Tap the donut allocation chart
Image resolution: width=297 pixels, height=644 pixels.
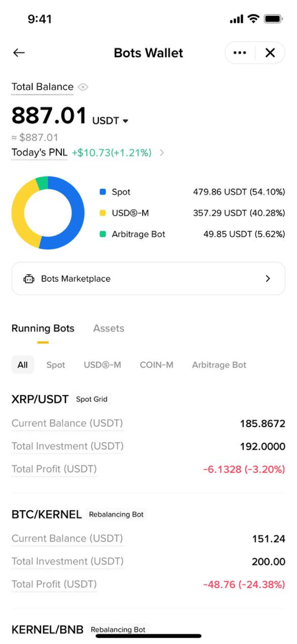pyautogui.click(x=48, y=213)
